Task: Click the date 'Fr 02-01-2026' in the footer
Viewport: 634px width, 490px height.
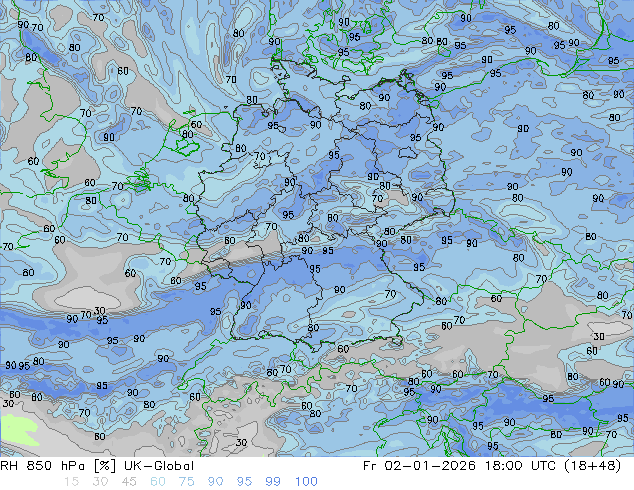Action: click(419, 466)
